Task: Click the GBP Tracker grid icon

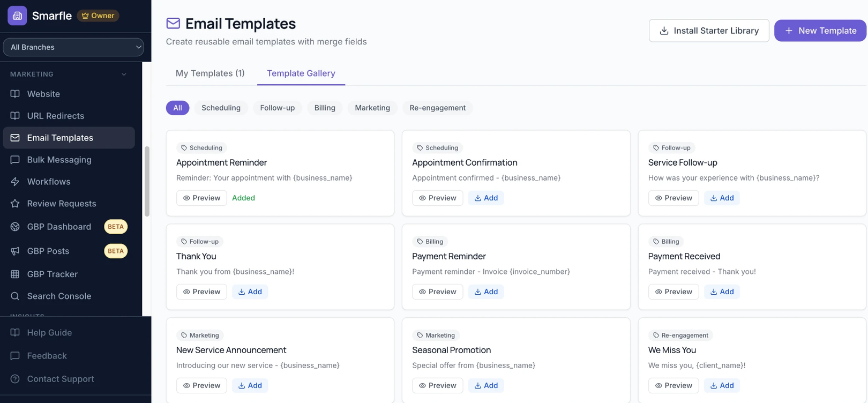Action: 15,274
